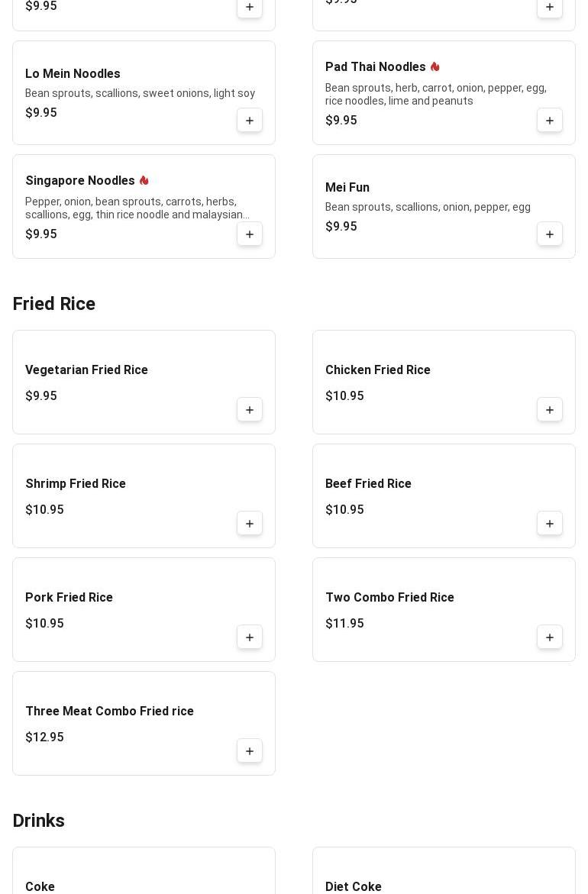The width and height of the screenshot is (588, 894).
Task: Open the Mei Fun item details
Action: [x=347, y=188]
